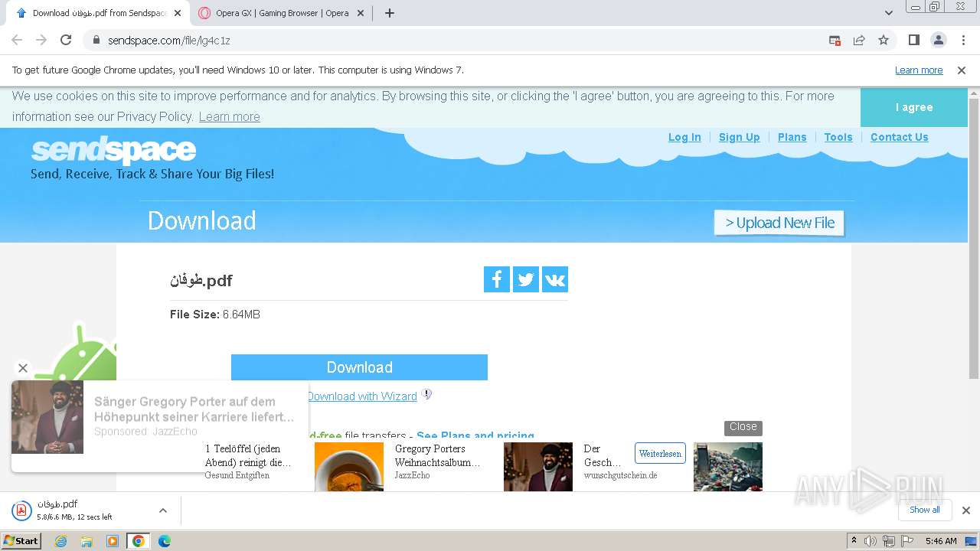Dismiss the Gregory Porter sponsored popup
This screenshot has width=980, height=551.
point(23,368)
